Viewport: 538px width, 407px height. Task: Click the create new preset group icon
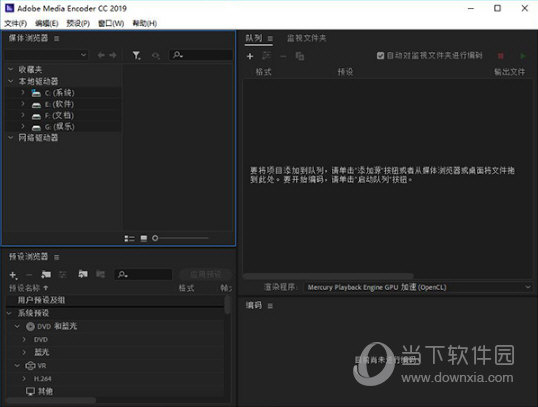tap(46, 275)
